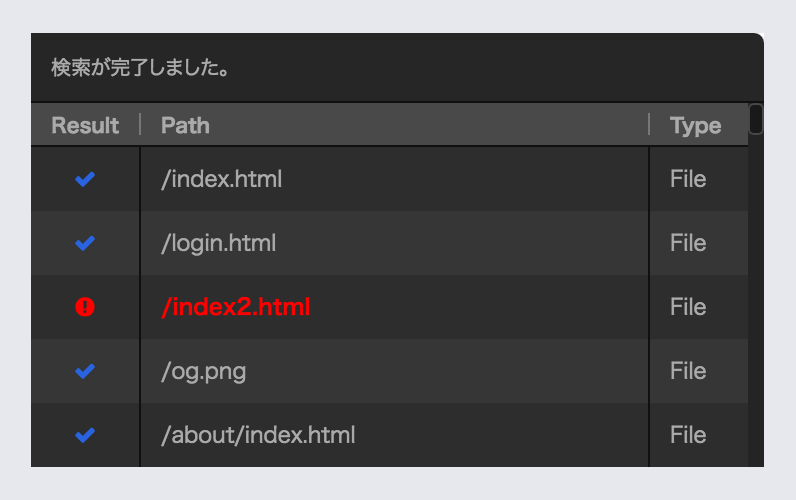Select the /index.html path entry
Viewport: 796px width, 500px height.
221,179
